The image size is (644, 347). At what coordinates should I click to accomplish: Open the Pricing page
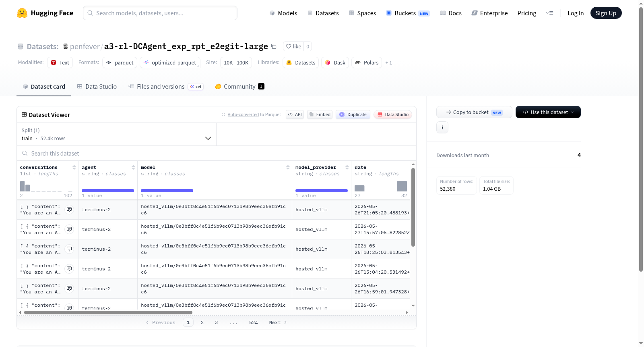coord(527,13)
